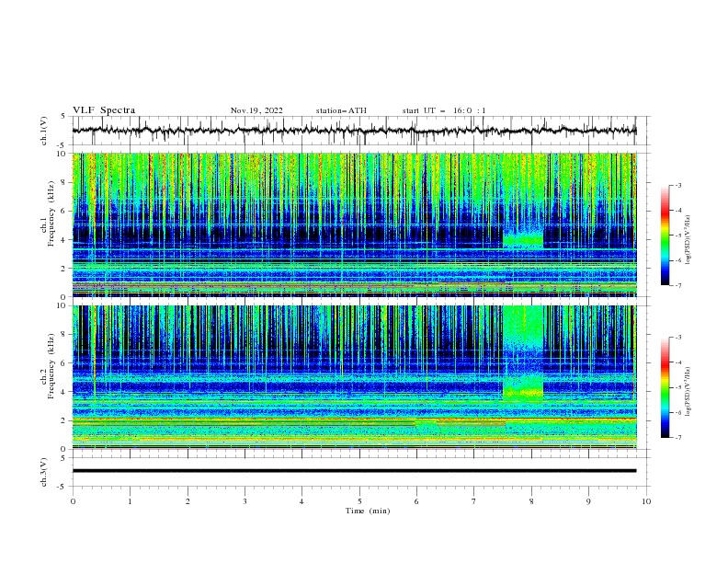Click the "10" kHz tick of the ch.1 spectrogram
Image resolution: width=728 pixels, height=563 pixels.
(63, 154)
